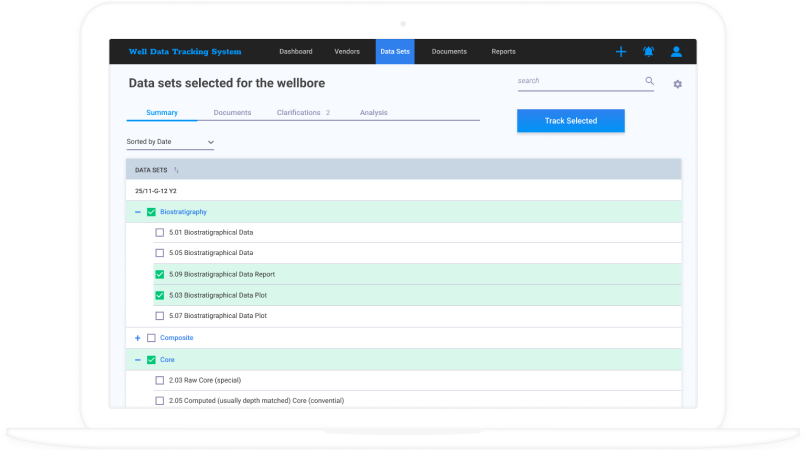
Task: Collapse the Core group
Action: pyautogui.click(x=137, y=359)
